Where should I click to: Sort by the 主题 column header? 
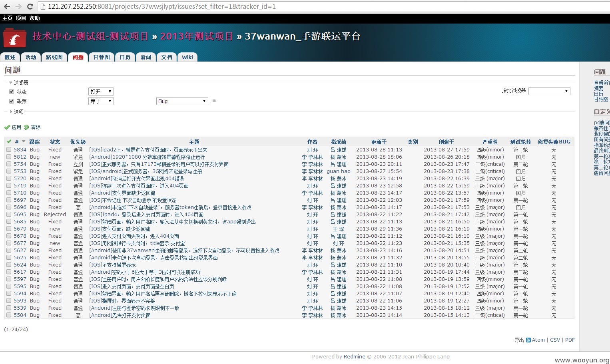tap(194, 142)
